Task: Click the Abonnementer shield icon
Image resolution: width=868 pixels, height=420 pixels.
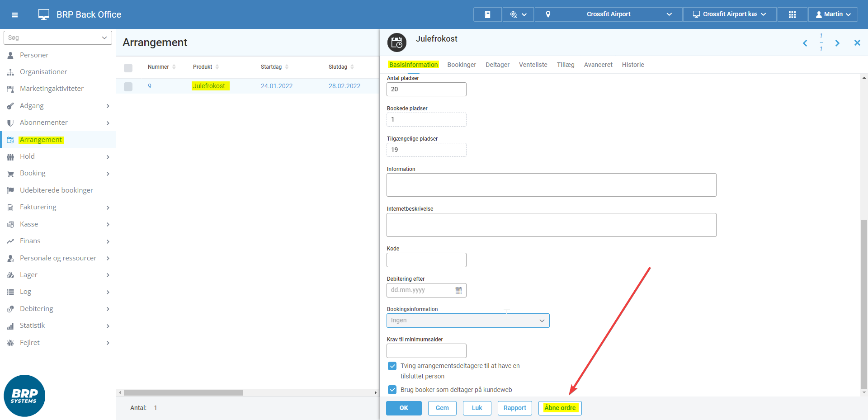Action: tap(10, 123)
